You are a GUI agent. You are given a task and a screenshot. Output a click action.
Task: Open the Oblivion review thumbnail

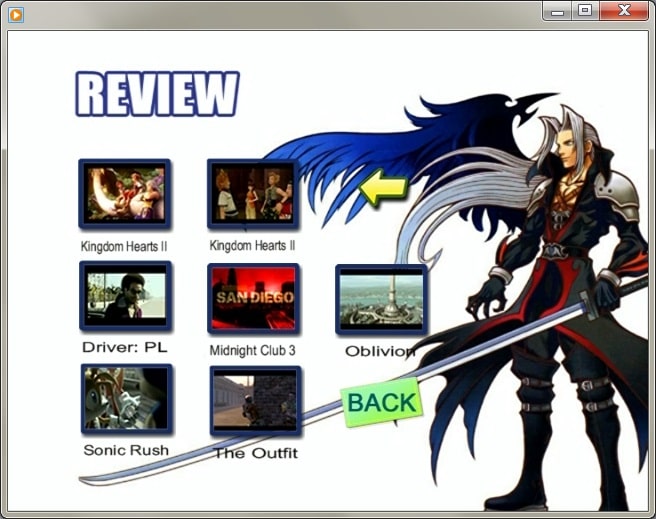coord(381,299)
